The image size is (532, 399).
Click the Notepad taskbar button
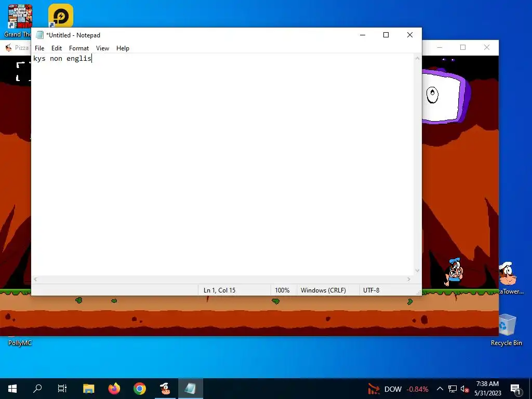(190, 389)
